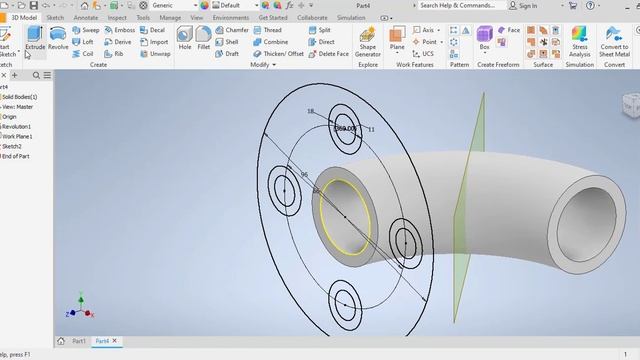Switch to the Part1 document tab
The width and height of the screenshot is (640, 360).
[79, 341]
